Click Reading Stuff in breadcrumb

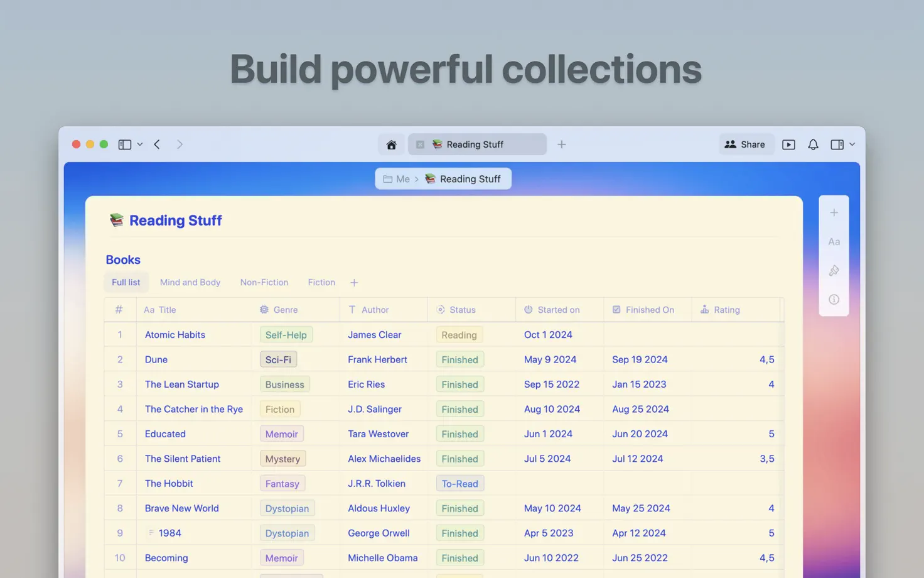pyautogui.click(x=463, y=179)
